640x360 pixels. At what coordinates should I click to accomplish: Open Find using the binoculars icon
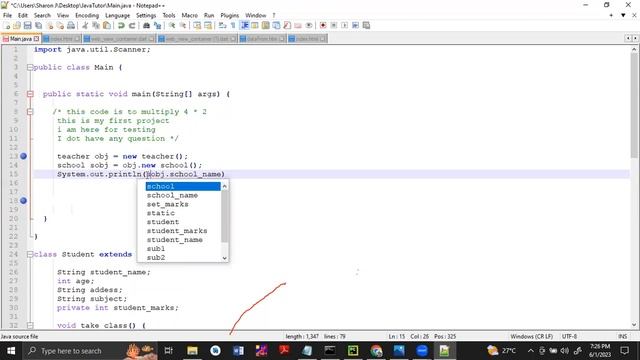tap(146, 25)
